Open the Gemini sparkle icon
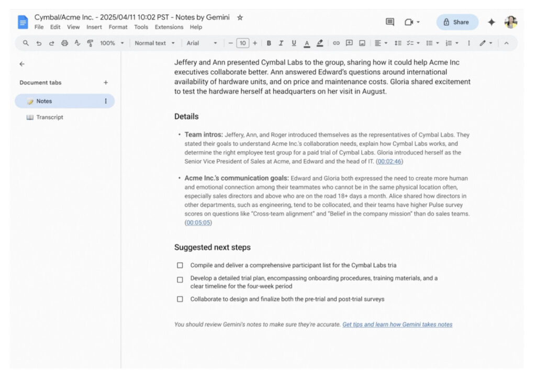 click(491, 22)
